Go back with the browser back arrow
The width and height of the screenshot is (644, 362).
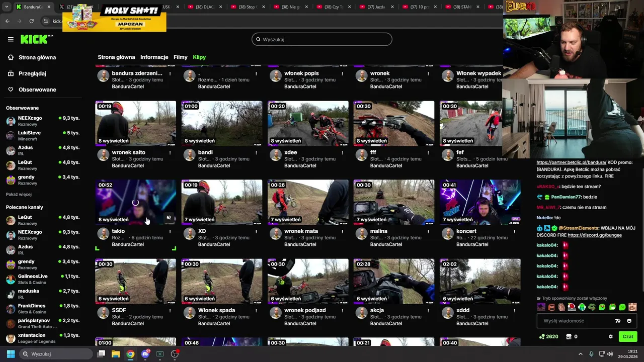click(x=7, y=21)
